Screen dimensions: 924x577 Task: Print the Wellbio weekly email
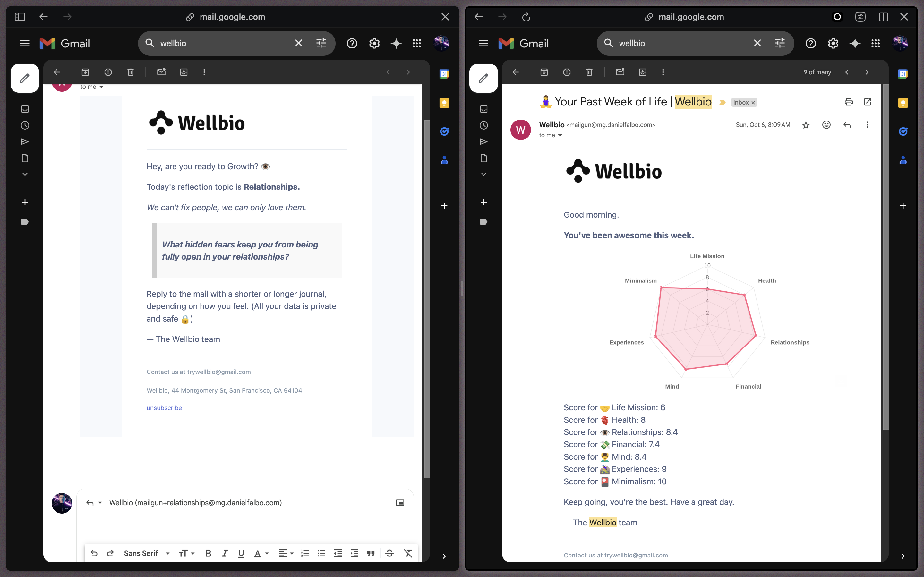coord(848,102)
